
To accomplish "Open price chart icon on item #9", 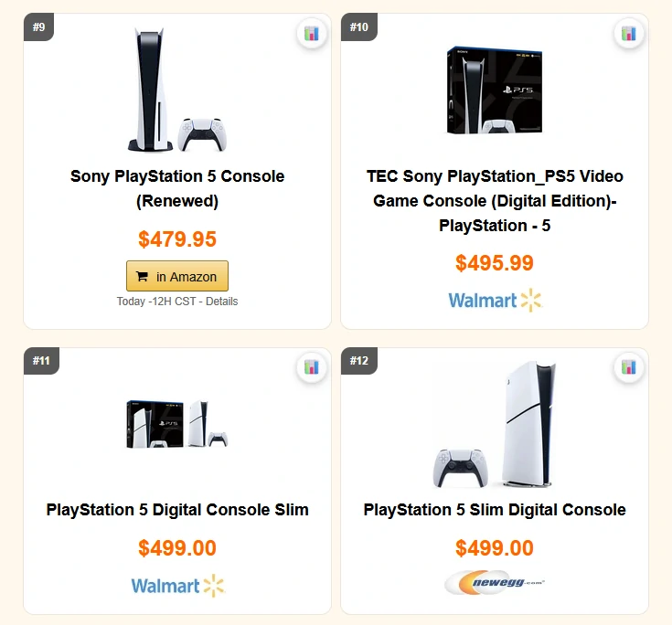I will click(x=312, y=34).
